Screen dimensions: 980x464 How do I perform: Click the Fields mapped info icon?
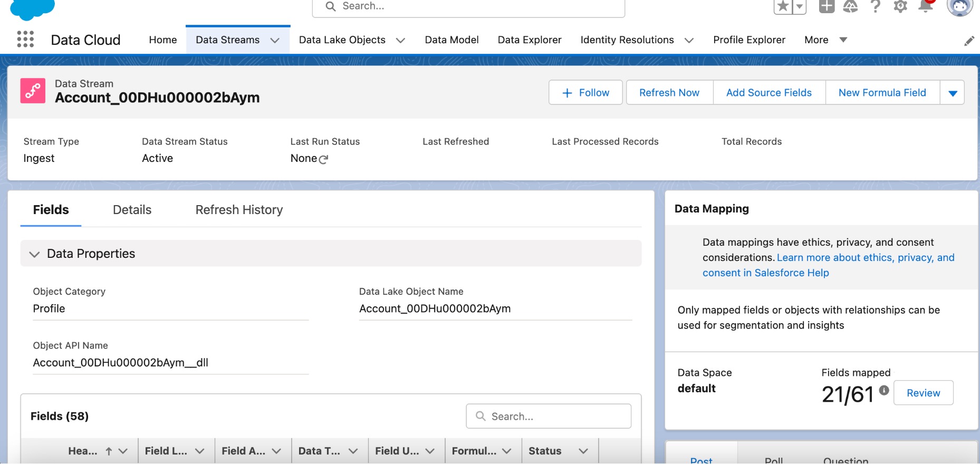click(x=884, y=390)
